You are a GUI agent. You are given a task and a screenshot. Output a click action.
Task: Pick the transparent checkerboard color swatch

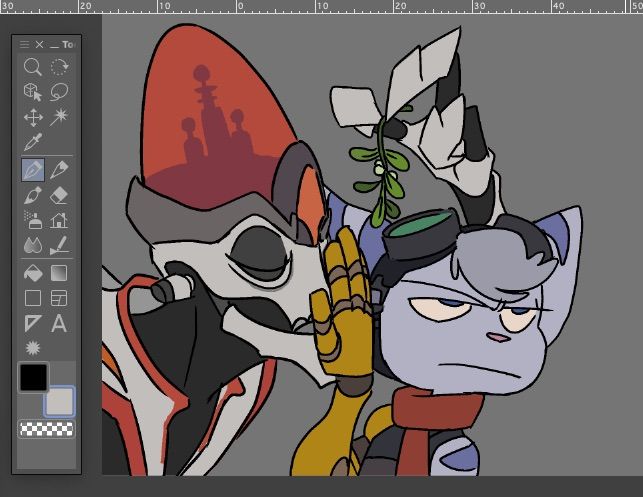46,429
